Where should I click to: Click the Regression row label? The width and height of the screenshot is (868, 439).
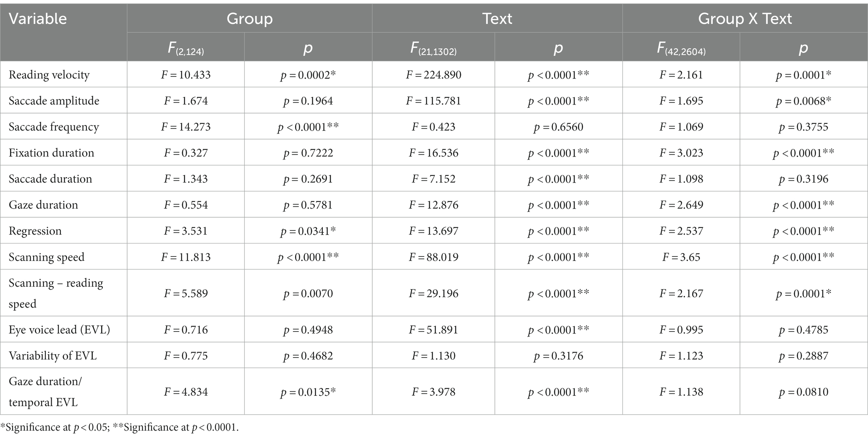[35, 231]
